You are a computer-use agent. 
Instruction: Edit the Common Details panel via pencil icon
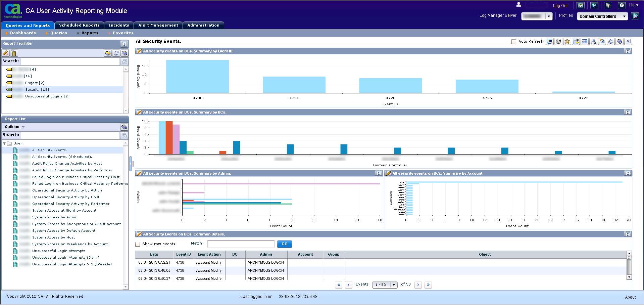(x=139, y=234)
